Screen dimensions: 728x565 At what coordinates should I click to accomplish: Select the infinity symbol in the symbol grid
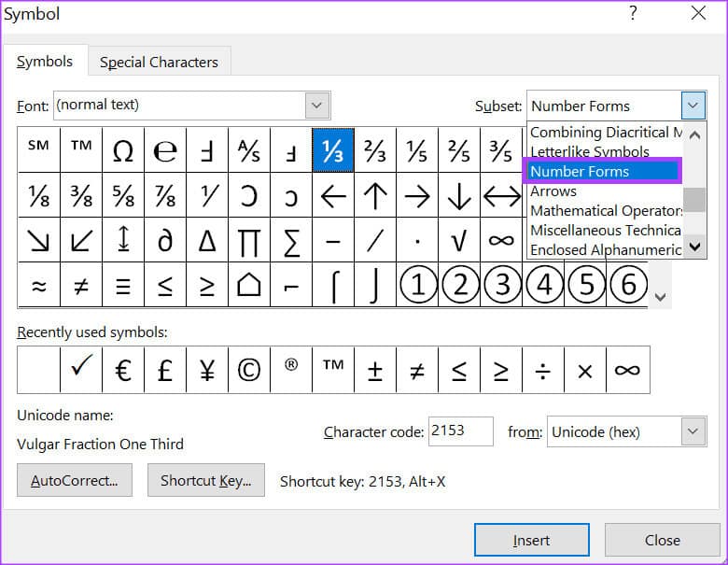pos(501,240)
